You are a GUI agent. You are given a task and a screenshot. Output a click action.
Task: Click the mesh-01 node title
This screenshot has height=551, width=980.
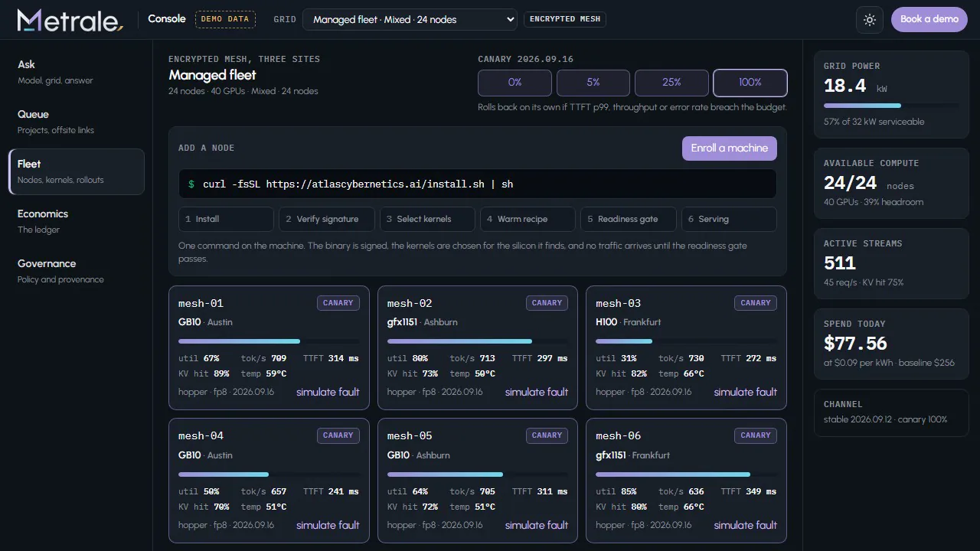pos(201,303)
